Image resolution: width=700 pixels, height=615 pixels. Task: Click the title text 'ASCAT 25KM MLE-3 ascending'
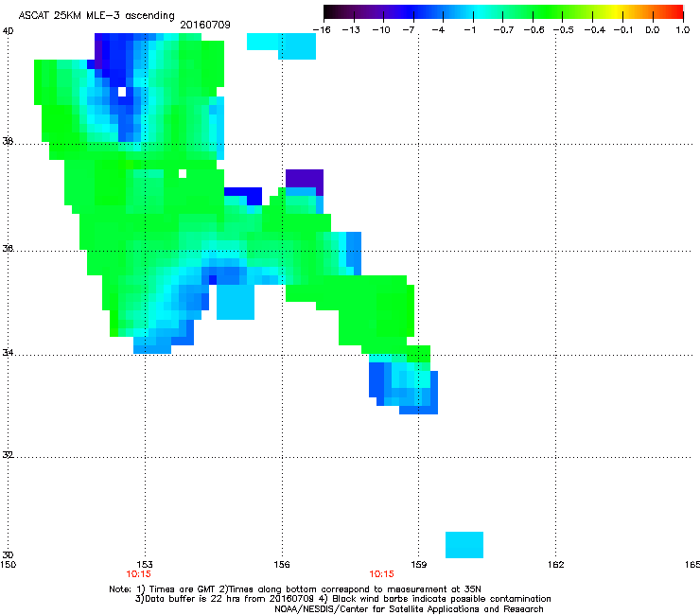tap(96, 15)
